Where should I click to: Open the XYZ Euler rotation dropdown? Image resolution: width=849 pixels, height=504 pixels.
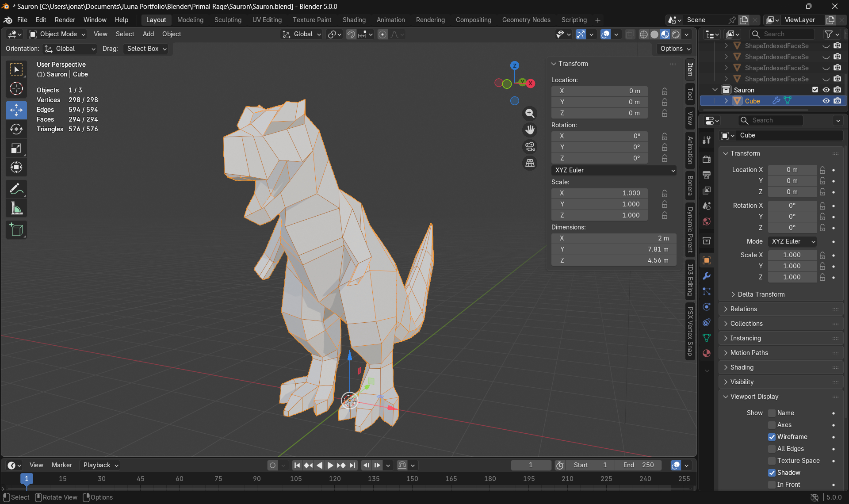pos(614,170)
